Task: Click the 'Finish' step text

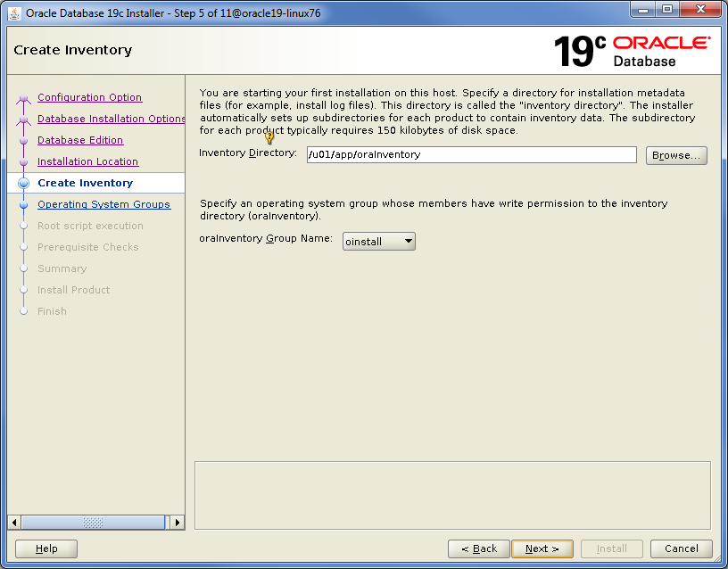Action: pyautogui.click(x=52, y=311)
